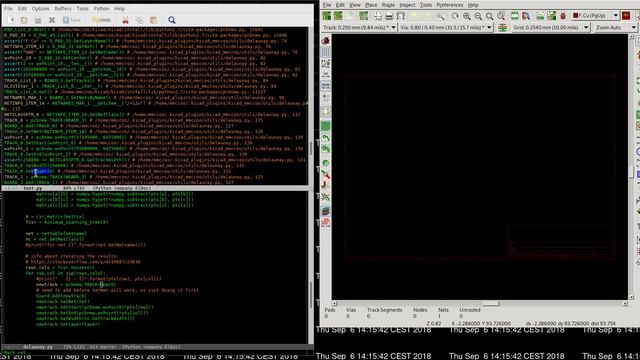
Task: Click the Find magnifier icon in Pcbnew
Action: (440, 16)
